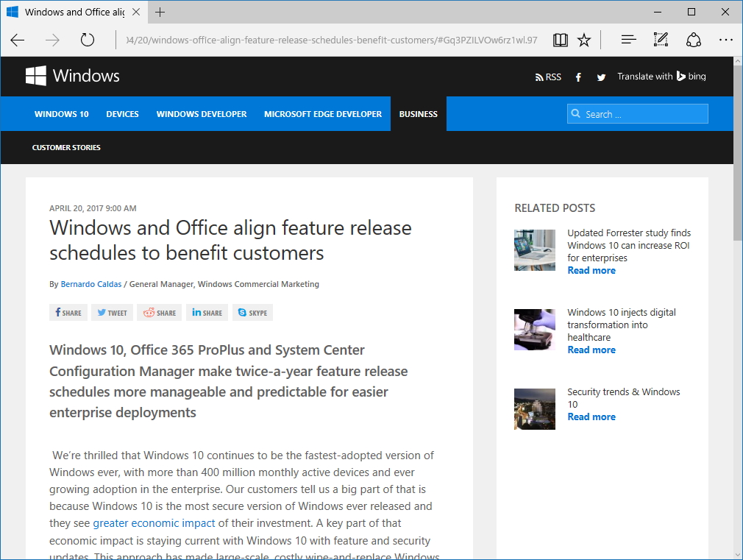Open the Customer Stories submenu item
Viewport: 743px width, 560px height.
66,148
